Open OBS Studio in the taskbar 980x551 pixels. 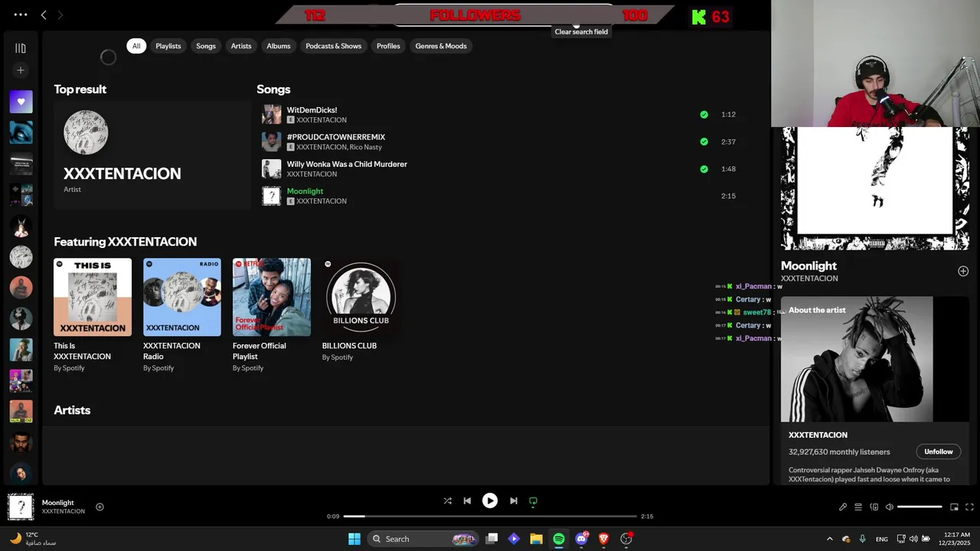point(626,539)
